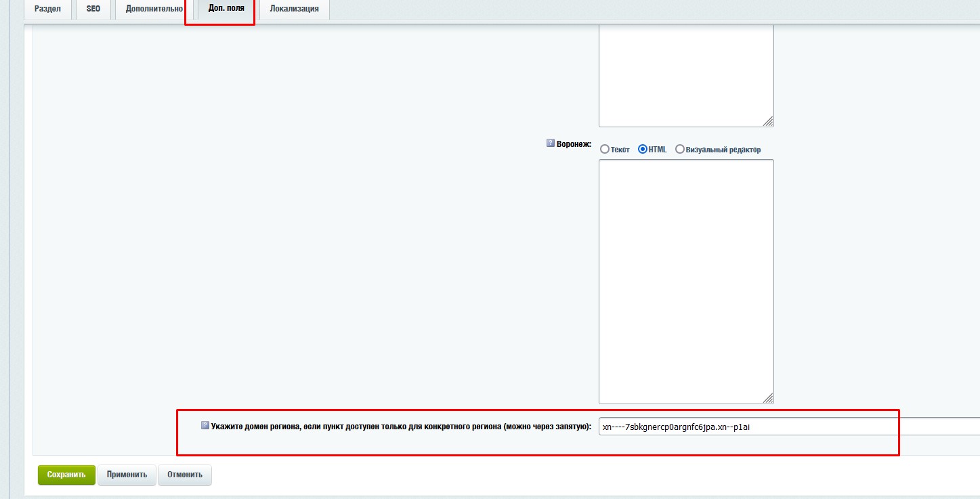Click the Применить button
This screenshot has width=980, height=499.
127,475
